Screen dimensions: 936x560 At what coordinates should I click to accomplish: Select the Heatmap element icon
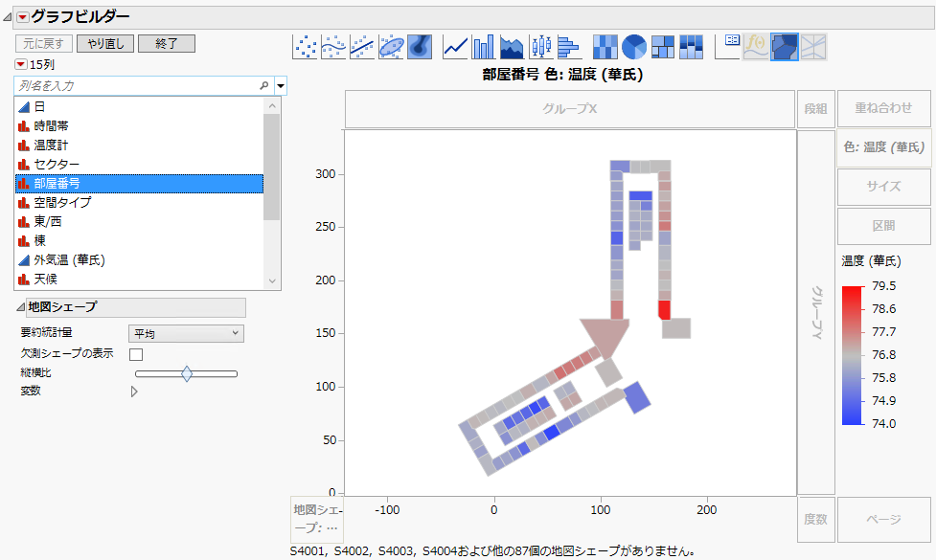coord(605,47)
